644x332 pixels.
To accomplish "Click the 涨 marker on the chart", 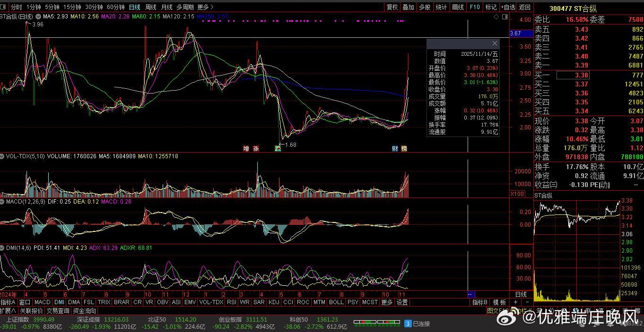I will (256, 148).
